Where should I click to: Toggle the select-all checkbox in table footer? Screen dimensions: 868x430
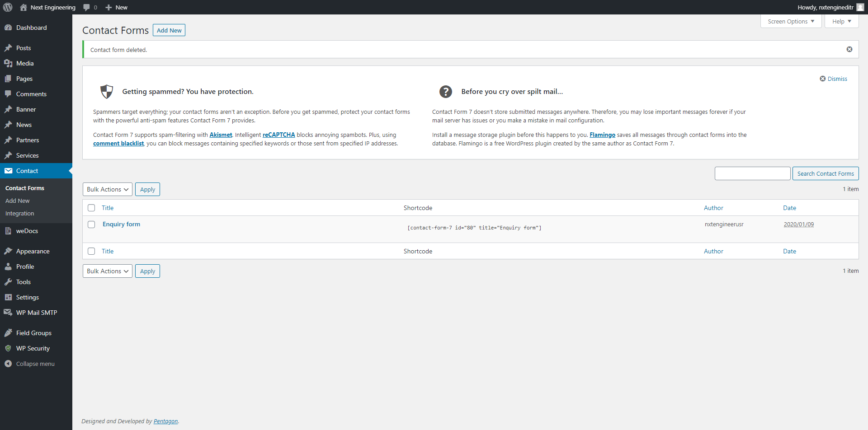click(x=91, y=251)
